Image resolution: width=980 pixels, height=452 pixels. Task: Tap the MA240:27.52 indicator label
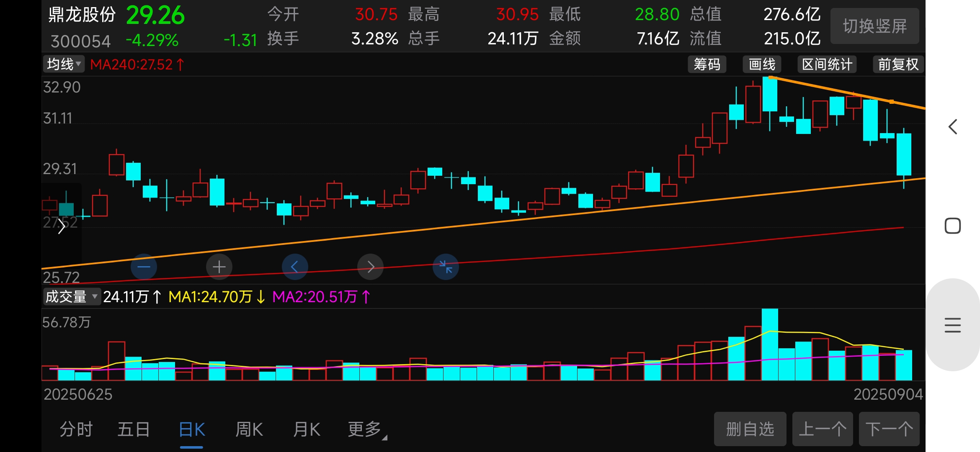click(137, 64)
